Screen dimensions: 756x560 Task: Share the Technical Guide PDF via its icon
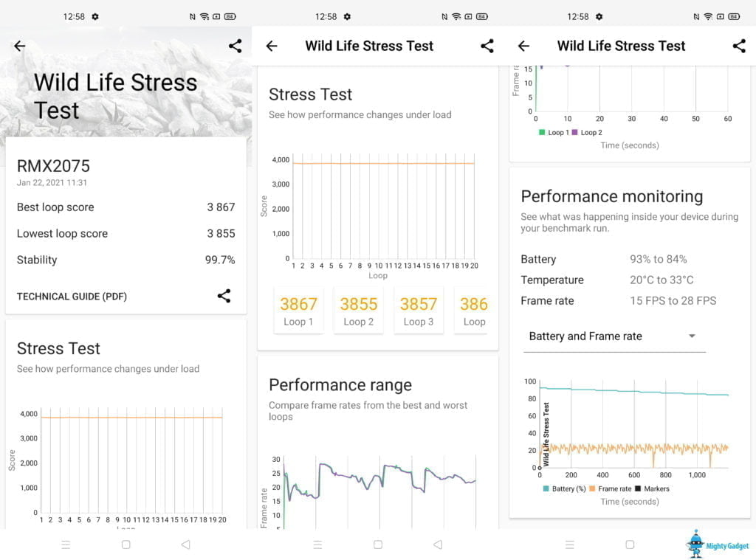point(224,296)
